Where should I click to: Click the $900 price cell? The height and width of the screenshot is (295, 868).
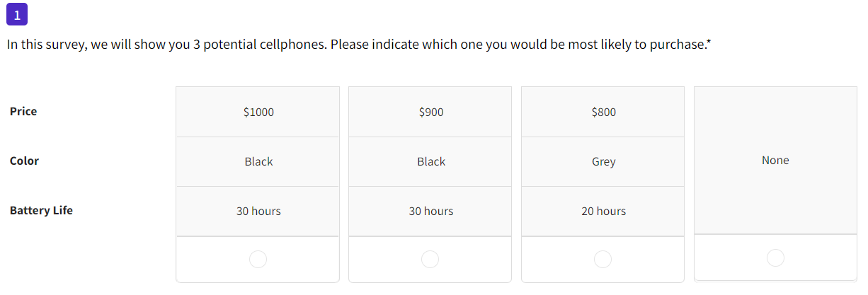[x=430, y=112]
